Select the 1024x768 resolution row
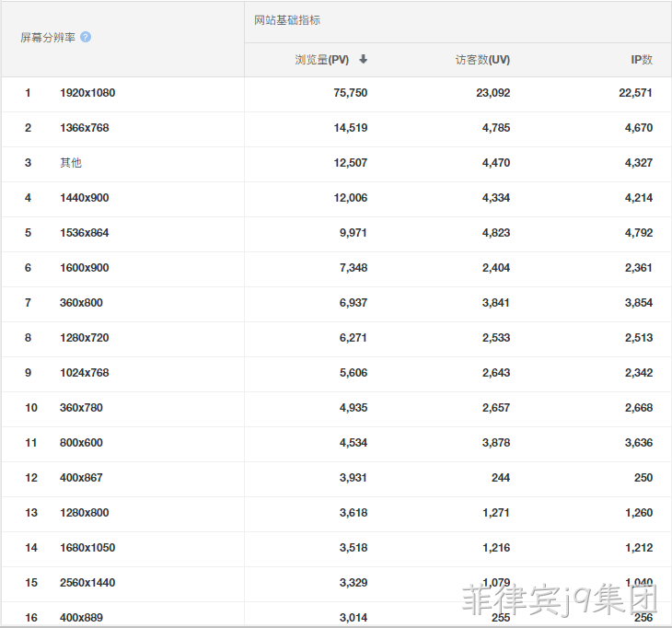Image resolution: width=672 pixels, height=628 pixels. point(336,373)
